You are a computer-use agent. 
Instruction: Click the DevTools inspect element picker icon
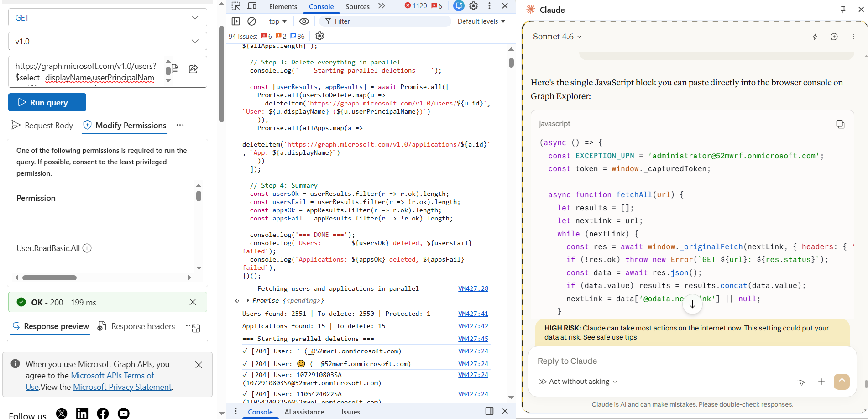[x=236, y=6]
